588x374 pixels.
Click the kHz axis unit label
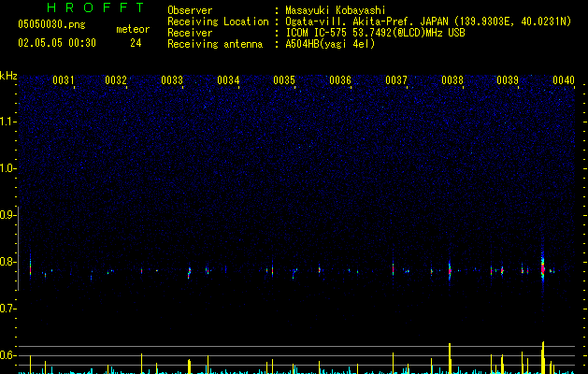[8, 76]
